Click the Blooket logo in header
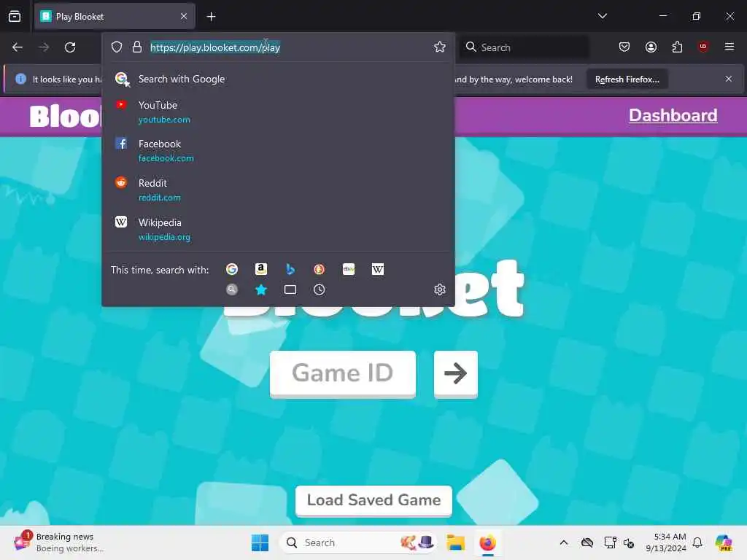 click(x=65, y=116)
